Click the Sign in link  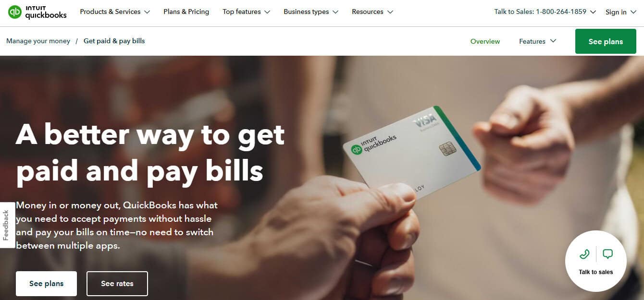616,12
